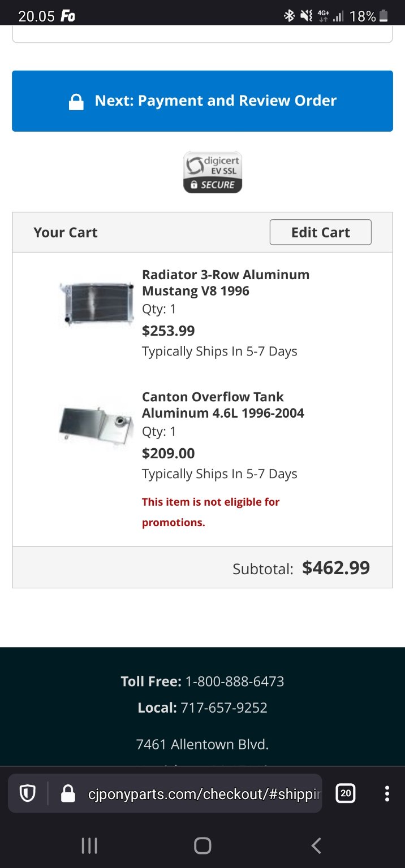Click the DigiCert EV SSL secure badge
405x868 pixels.
tap(213, 172)
